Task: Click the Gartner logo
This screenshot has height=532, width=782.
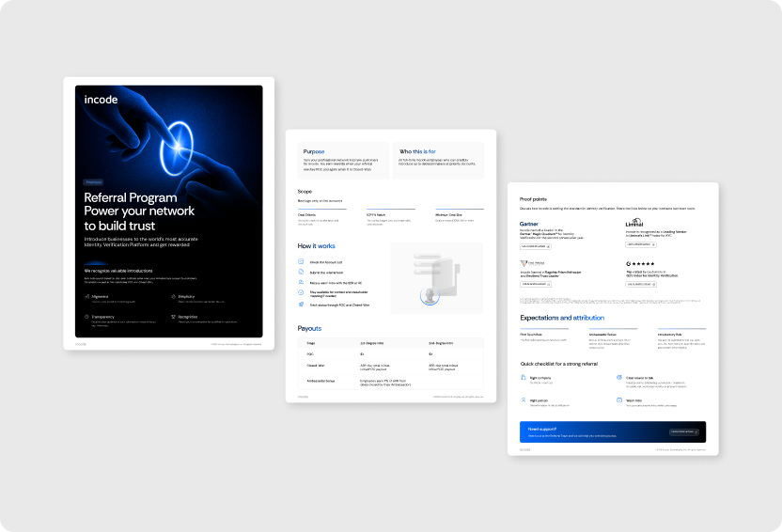Action: pyautogui.click(x=529, y=224)
